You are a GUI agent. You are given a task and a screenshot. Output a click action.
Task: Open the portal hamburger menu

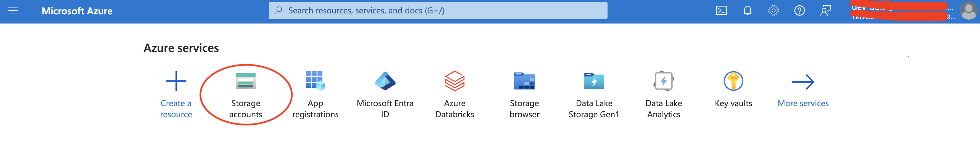13,11
